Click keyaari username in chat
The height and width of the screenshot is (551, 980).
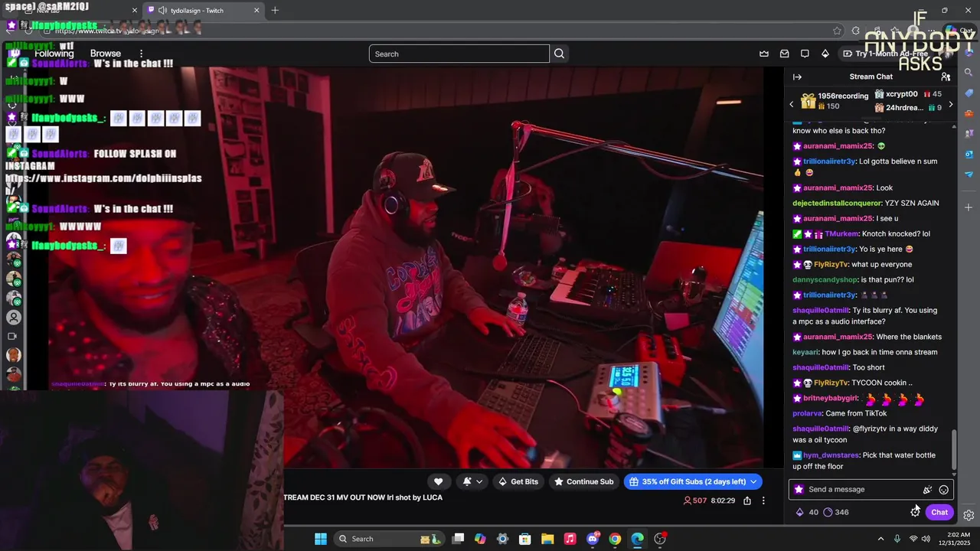805,352
